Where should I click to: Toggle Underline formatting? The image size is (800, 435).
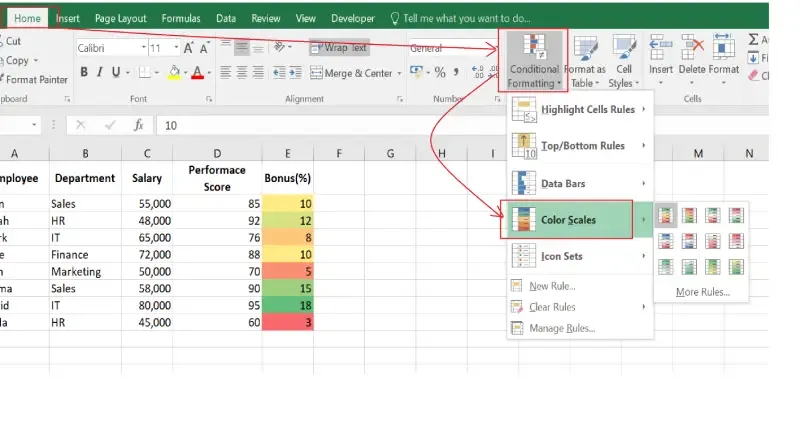point(117,72)
